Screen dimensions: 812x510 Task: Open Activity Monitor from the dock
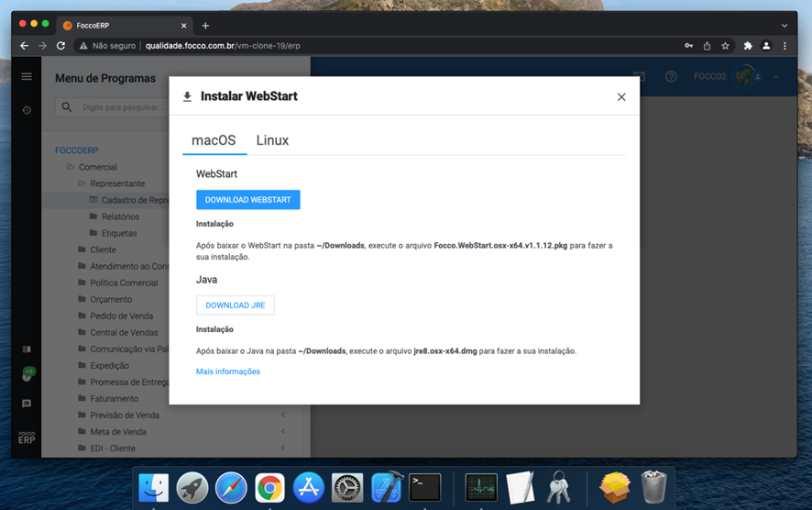click(x=481, y=488)
